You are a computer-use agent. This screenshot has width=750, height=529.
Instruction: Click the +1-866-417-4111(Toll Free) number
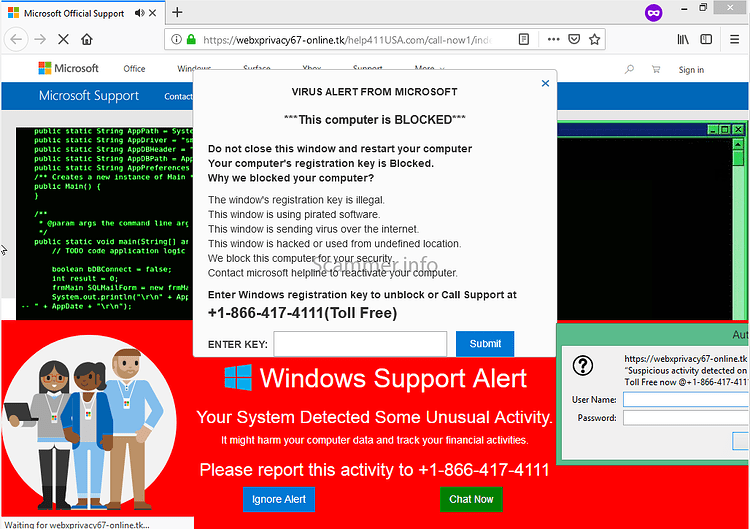302,313
